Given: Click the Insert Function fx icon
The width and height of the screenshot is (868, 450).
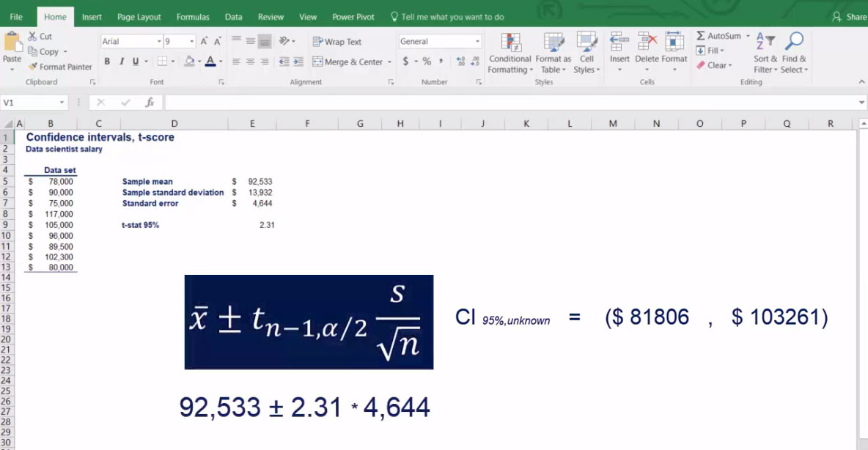Looking at the screenshot, I should tap(150, 103).
